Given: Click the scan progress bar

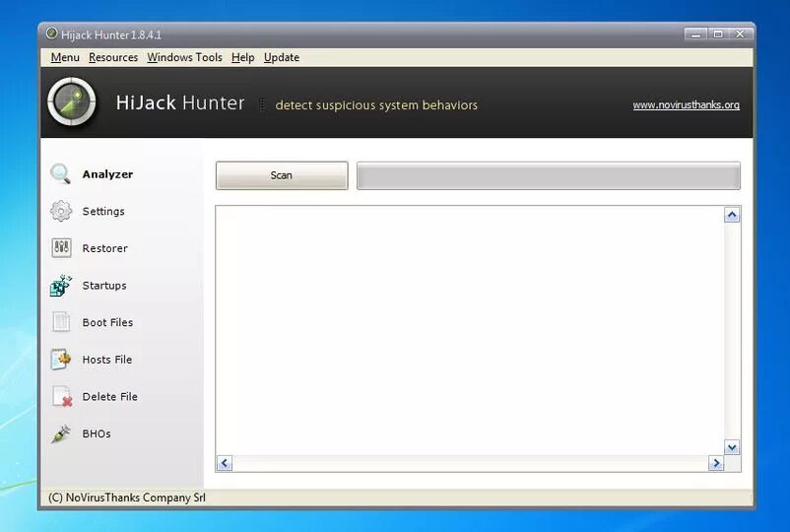Looking at the screenshot, I should point(549,175).
